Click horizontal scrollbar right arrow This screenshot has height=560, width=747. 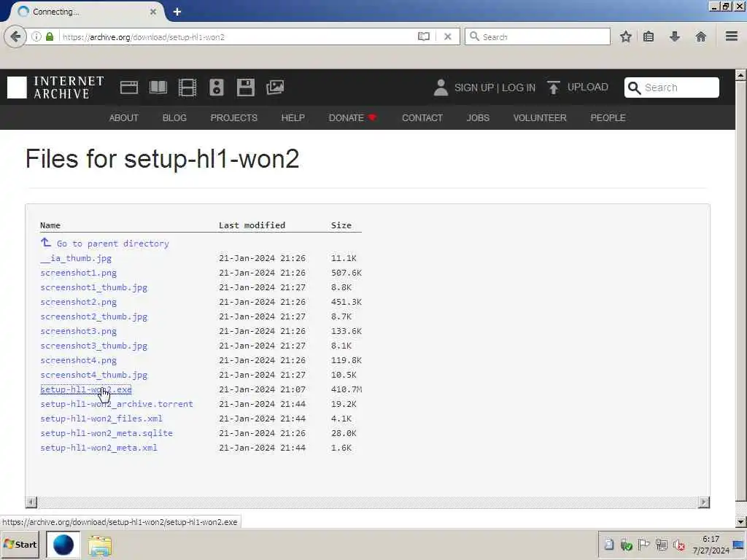pos(704,502)
